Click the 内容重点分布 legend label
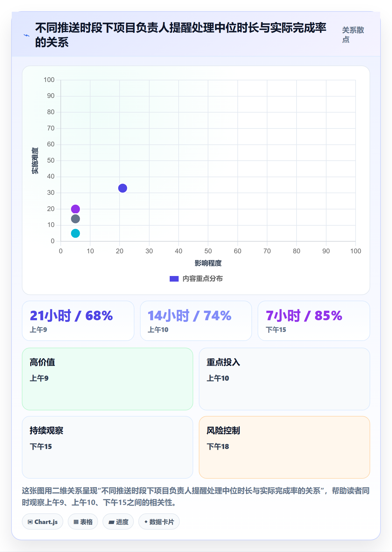This screenshot has height=552, width=392. coord(202,279)
